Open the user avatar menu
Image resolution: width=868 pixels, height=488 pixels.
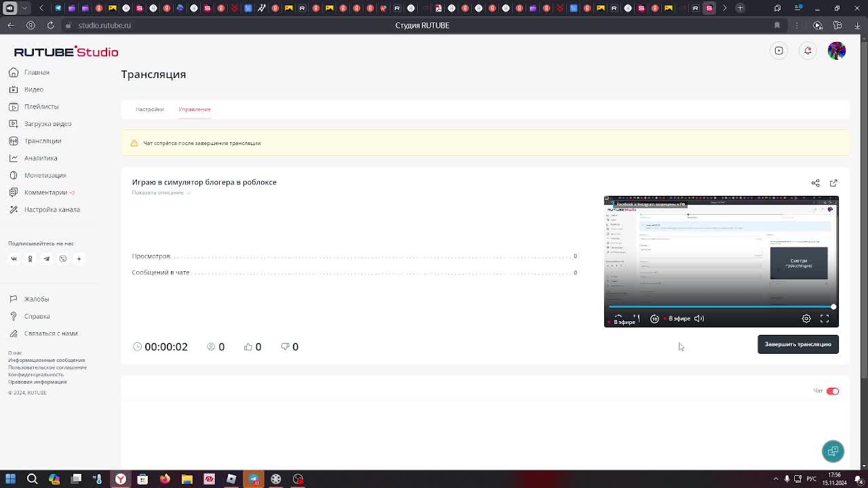(837, 51)
